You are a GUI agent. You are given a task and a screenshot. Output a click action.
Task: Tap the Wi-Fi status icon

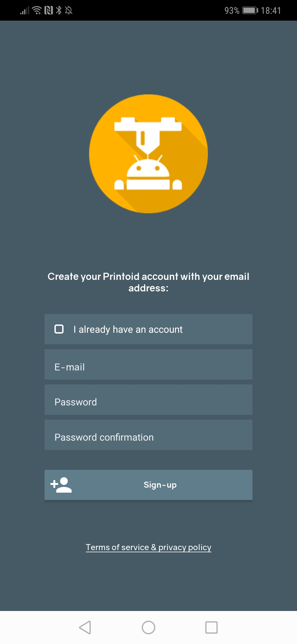pyautogui.click(x=37, y=10)
